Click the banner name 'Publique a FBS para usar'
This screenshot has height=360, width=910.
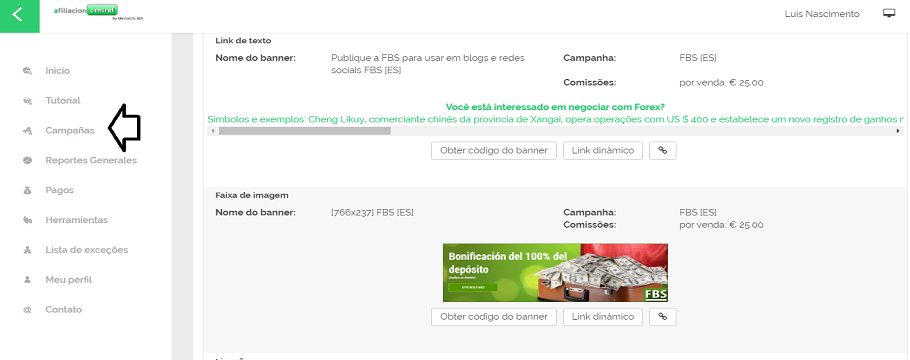(428, 64)
